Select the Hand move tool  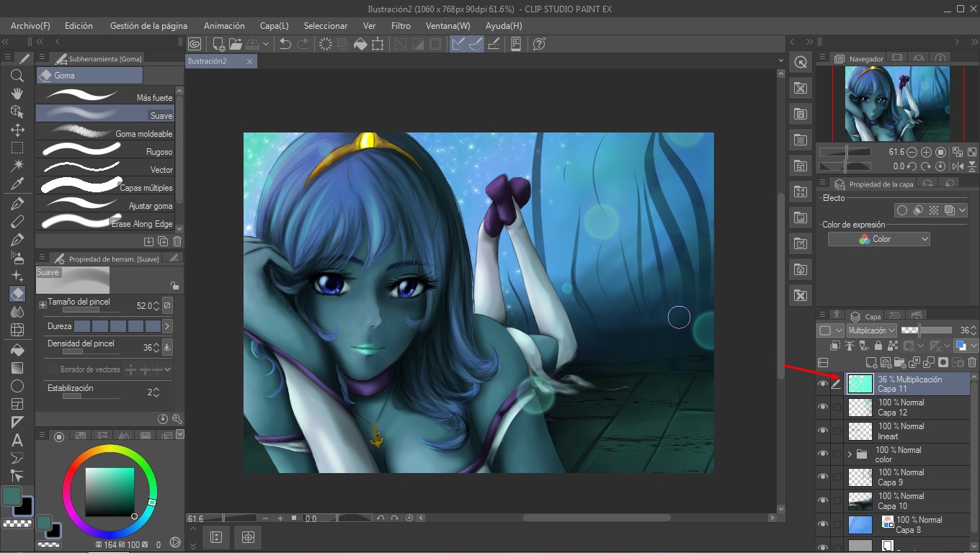[17, 94]
